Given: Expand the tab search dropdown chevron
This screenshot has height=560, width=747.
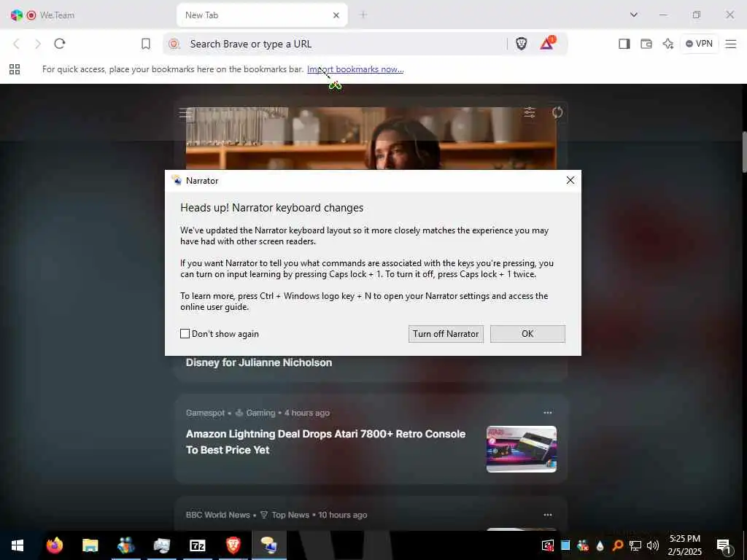Looking at the screenshot, I should pyautogui.click(x=634, y=15).
